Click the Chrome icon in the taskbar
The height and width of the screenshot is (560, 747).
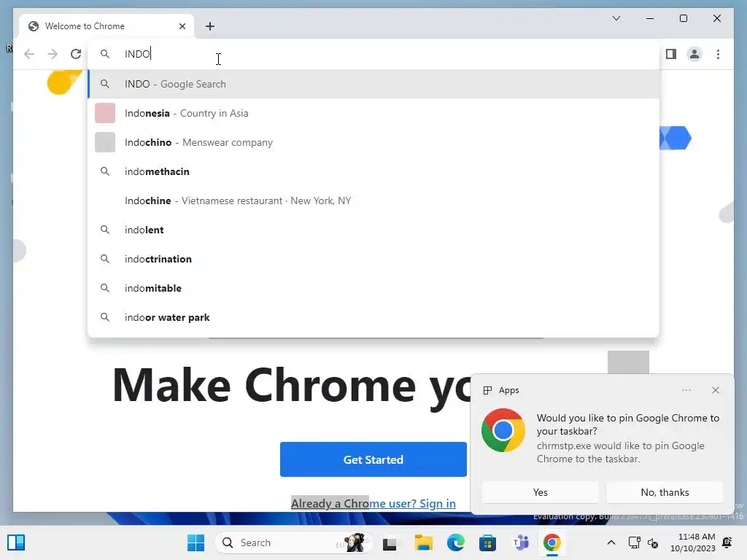552,542
